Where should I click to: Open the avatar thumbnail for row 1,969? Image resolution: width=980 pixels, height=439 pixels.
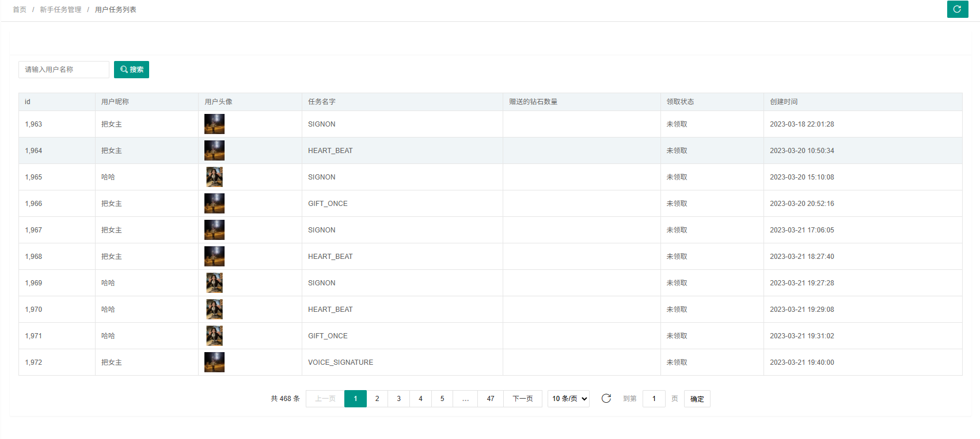pyautogui.click(x=214, y=283)
